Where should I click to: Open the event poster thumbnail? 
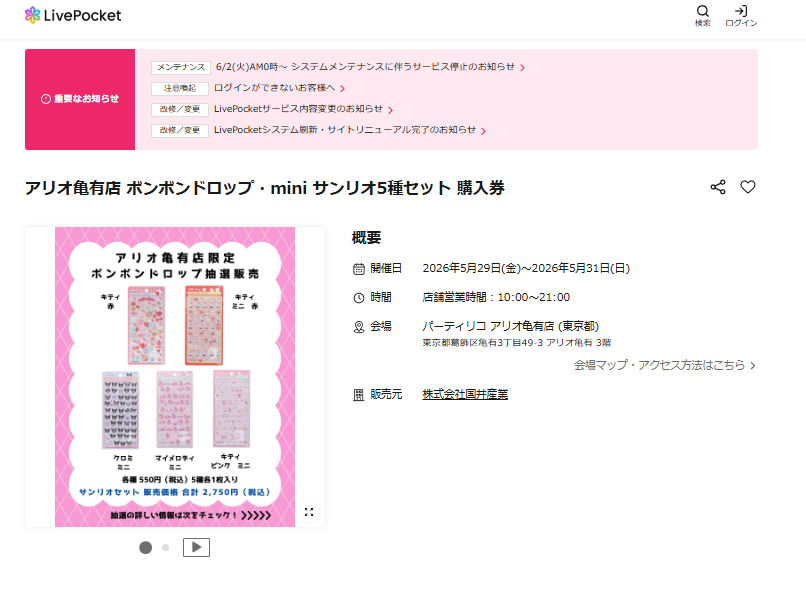point(175,377)
